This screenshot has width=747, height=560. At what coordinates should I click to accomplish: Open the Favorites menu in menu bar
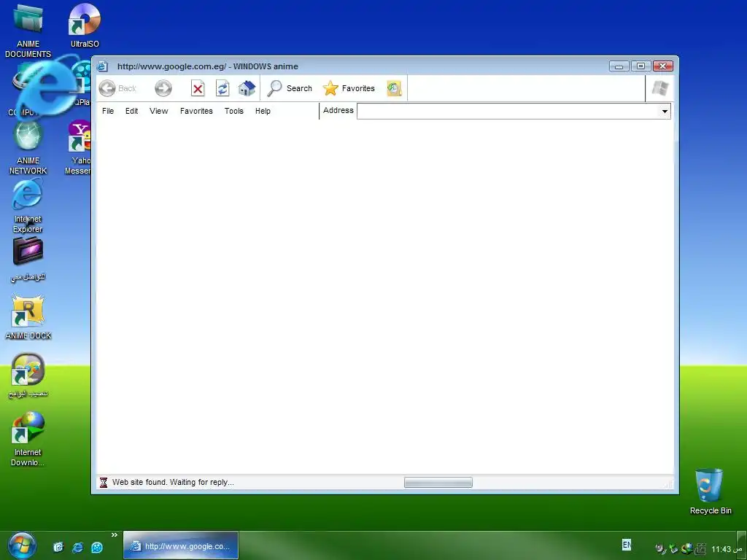[196, 111]
